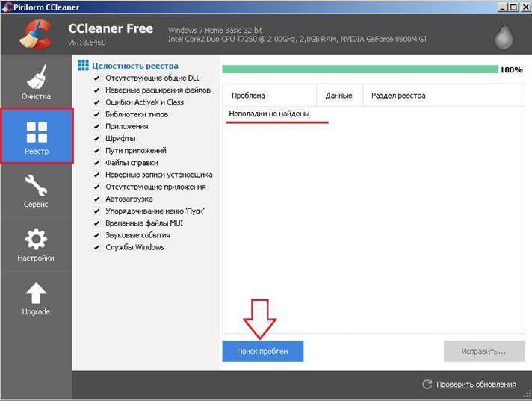Toggle Ошибки ActiveX и Class checkbox
Image resolution: width=532 pixels, height=401 pixels.
[x=96, y=102]
